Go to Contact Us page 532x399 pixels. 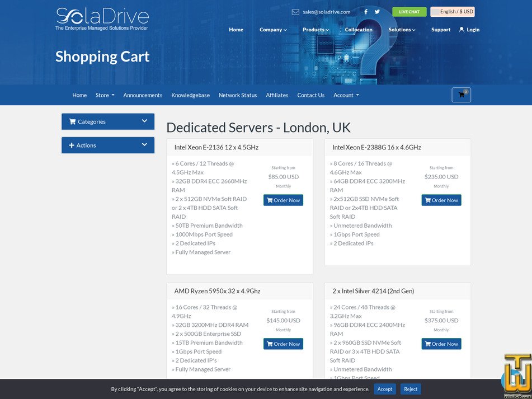[x=311, y=95]
